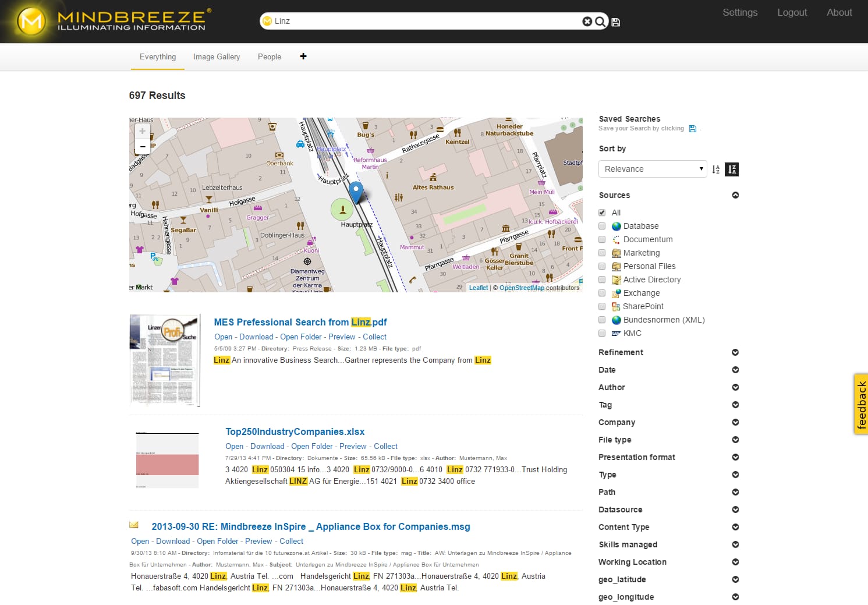
Task: Expand the Date filter
Action: tap(735, 370)
